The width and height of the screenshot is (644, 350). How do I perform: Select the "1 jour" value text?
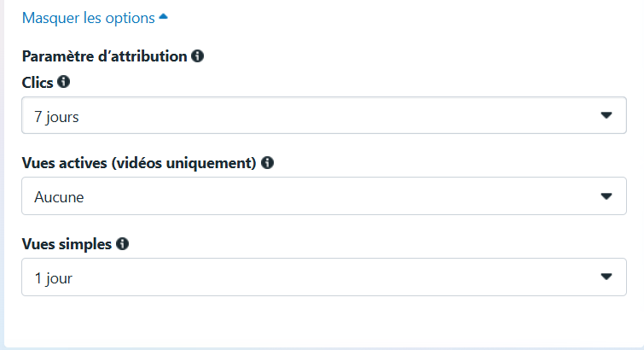click(x=54, y=278)
